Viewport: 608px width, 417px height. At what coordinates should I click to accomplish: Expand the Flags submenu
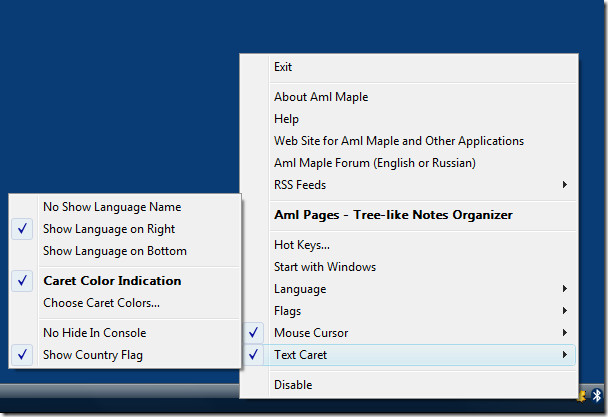[x=409, y=311]
